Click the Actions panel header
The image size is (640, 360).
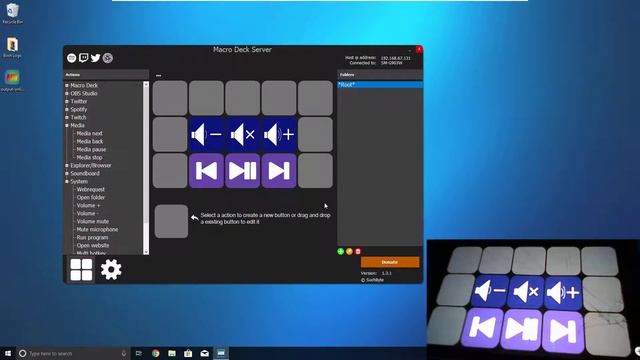pyautogui.click(x=106, y=75)
